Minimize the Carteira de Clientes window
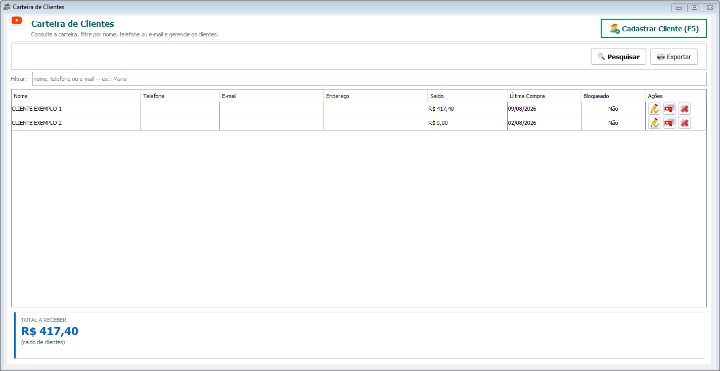This screenshot has width=720, height=371. [678, 7]
